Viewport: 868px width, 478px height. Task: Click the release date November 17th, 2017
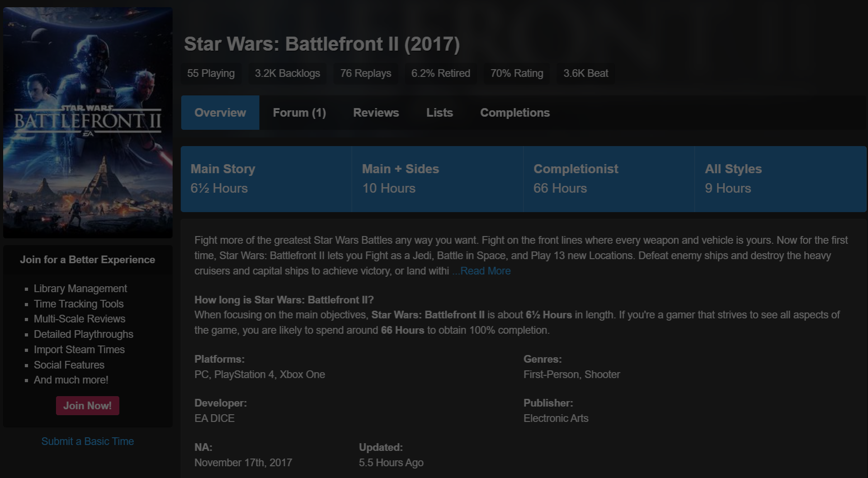coord(243,463)
